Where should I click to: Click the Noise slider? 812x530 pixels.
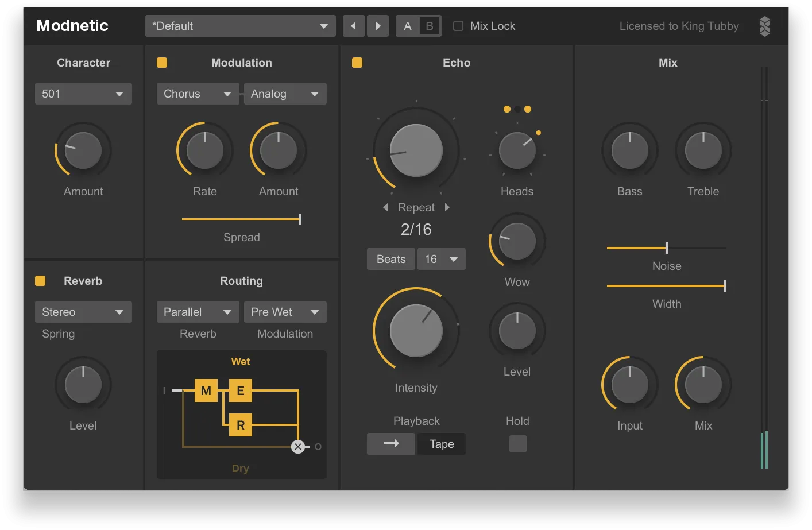point(667,248)
